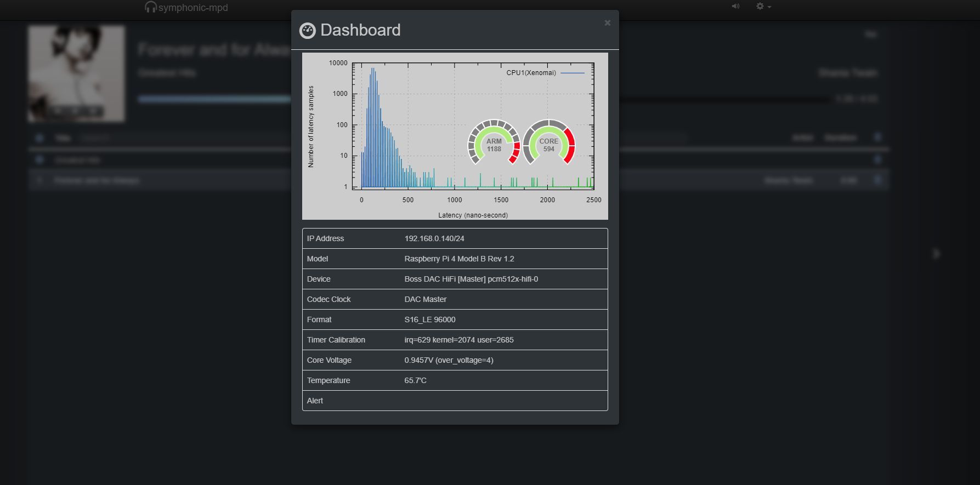
Task: Click the Model row label
Action: [x=317, y=259]
